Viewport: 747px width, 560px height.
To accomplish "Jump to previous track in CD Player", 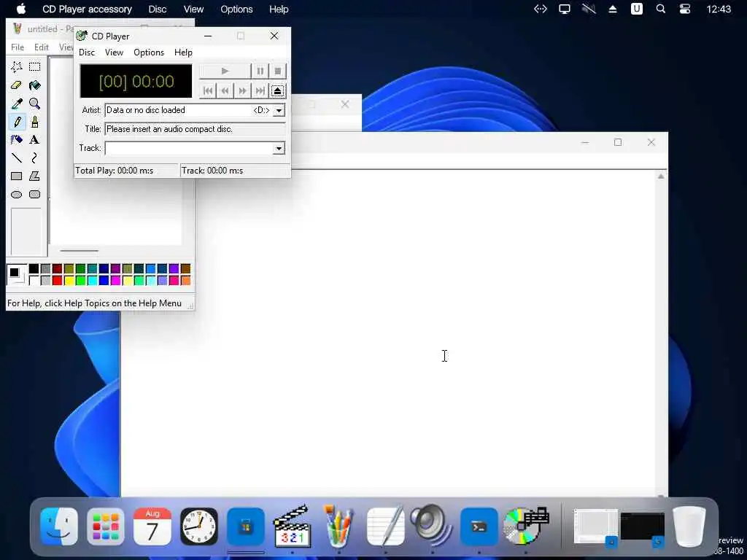I will click(x=208, y=90).
